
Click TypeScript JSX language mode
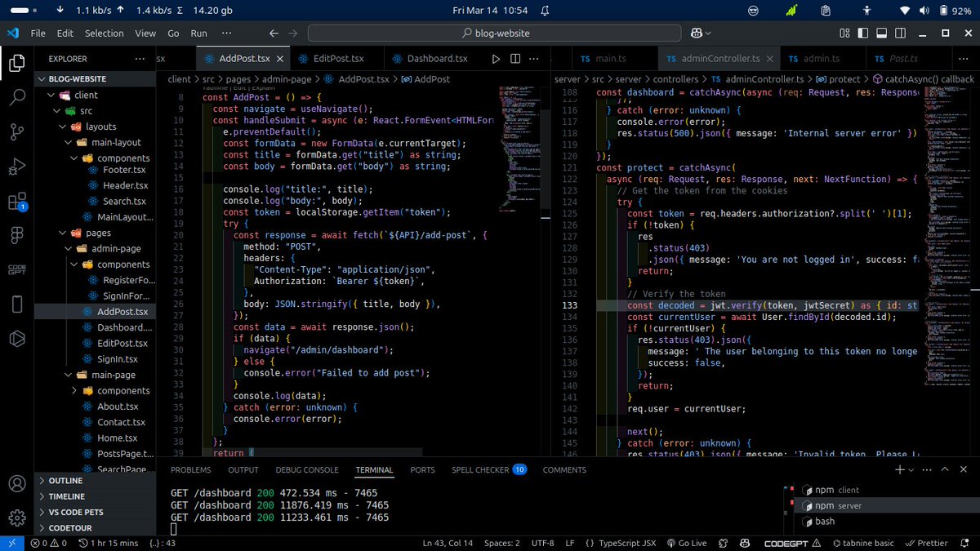pos(619,543)
